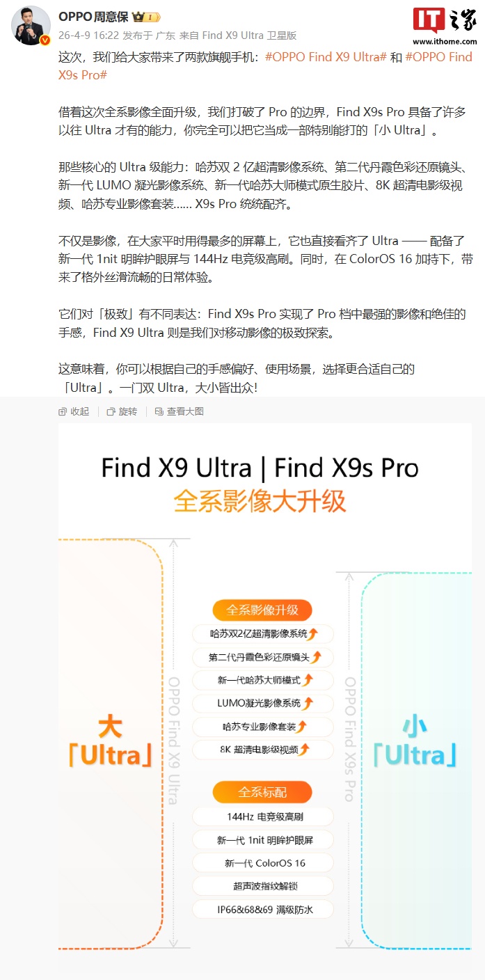Open the OPPO周意保 username link
485x980 pixels.
(93, 16)
